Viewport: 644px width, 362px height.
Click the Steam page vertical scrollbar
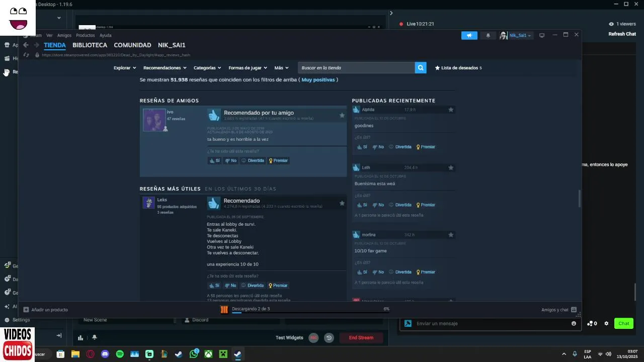pyautogui.click(x=579, y=199)
